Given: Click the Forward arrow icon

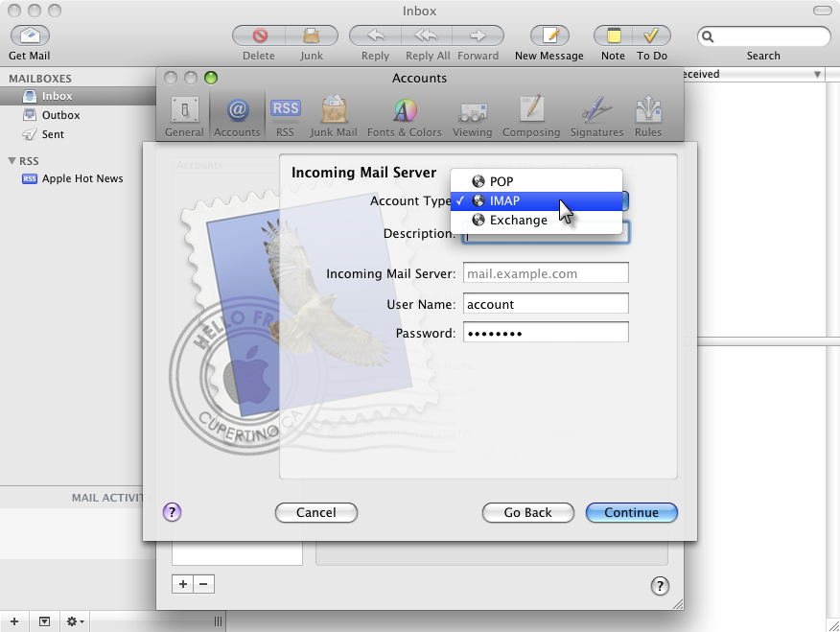Looking at the screenshot, I should pyautogui.click(x=478, y=35).
